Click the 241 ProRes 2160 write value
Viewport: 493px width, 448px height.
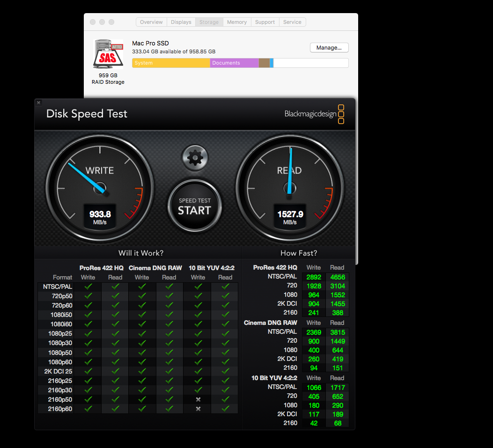314,313
